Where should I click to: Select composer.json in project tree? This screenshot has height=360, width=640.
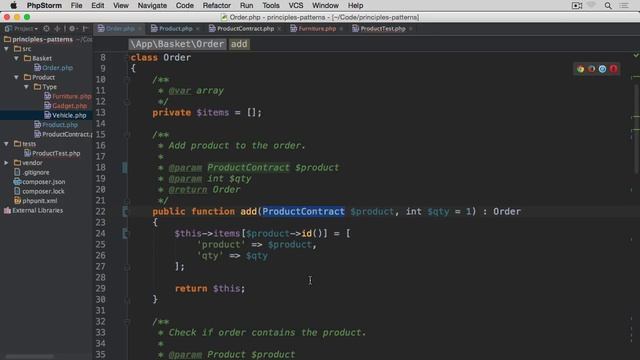[x=39, y=182]
